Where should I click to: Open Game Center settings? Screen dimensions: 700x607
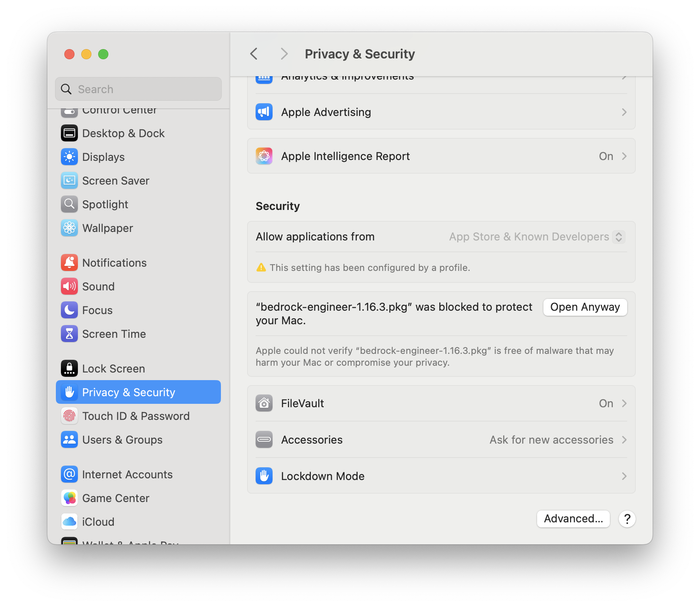tap(116, 498)
